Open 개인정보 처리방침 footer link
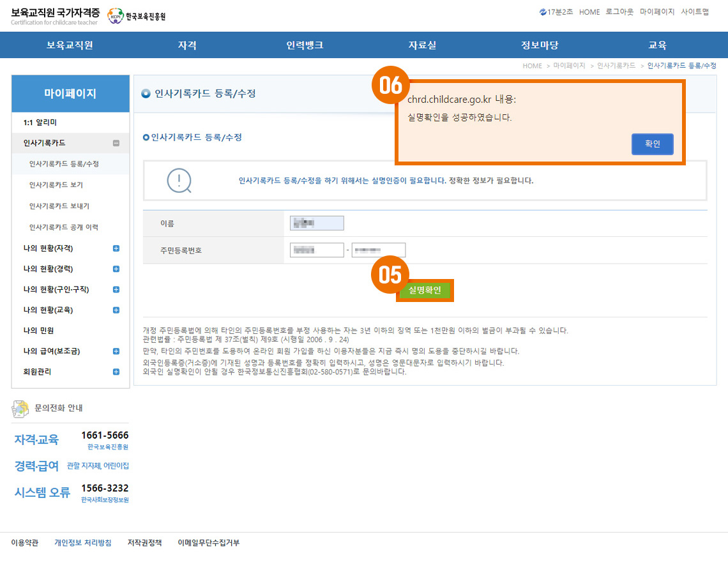Image resolution: width=728 pixels, height=574 pixels. (83, 543)
